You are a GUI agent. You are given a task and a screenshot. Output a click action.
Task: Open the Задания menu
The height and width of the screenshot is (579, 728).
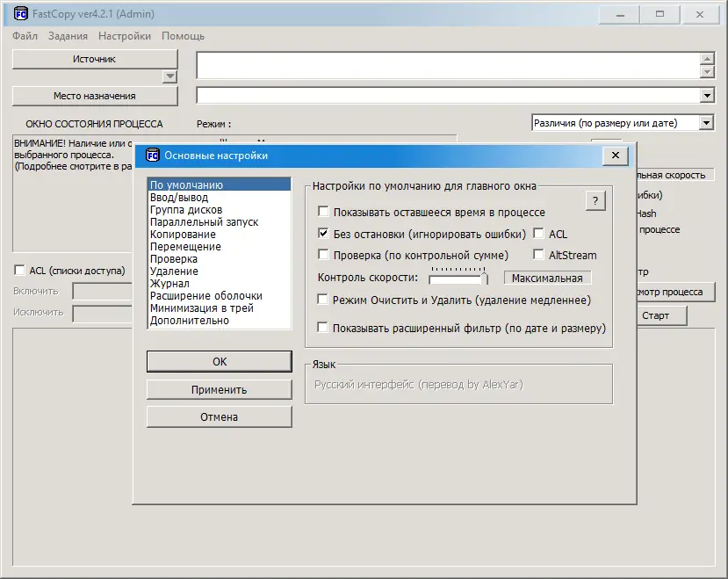point(68,36)
